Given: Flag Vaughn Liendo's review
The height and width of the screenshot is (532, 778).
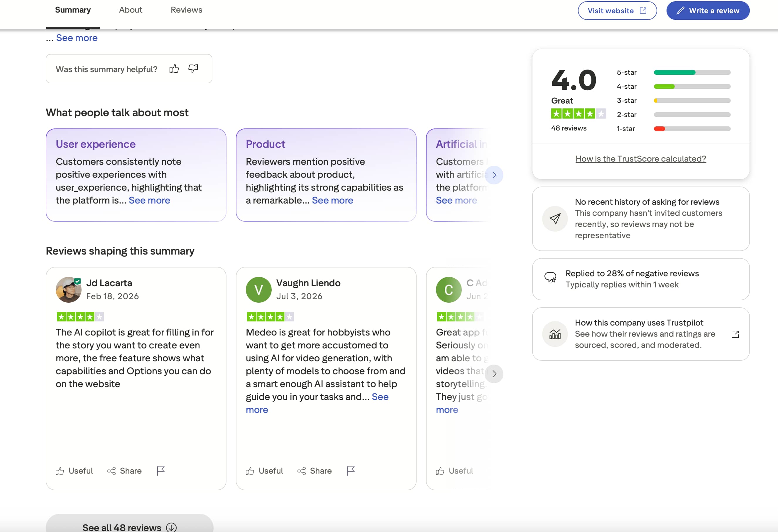Looking at the screenshot, I should click(x=351, y=471).
